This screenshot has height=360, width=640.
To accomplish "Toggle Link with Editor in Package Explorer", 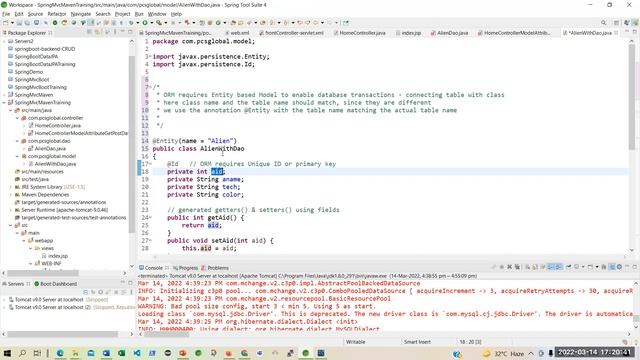I will click(97, 32).
